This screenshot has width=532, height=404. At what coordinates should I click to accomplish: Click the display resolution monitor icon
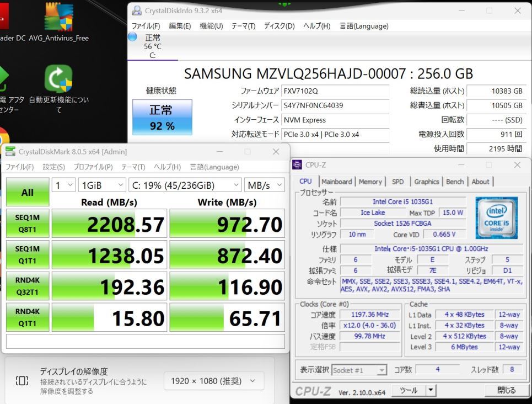tap(22, 381)
